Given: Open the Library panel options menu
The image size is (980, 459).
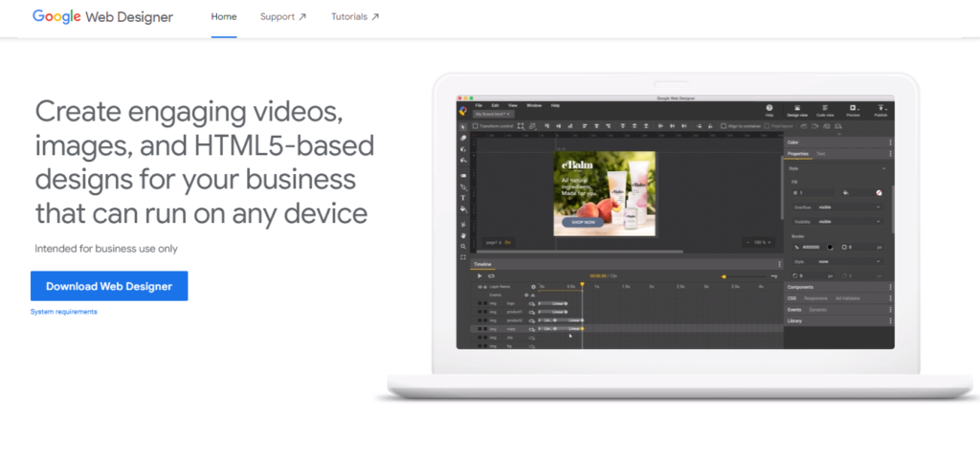Looking at the screenshot, I should (891, 321).
